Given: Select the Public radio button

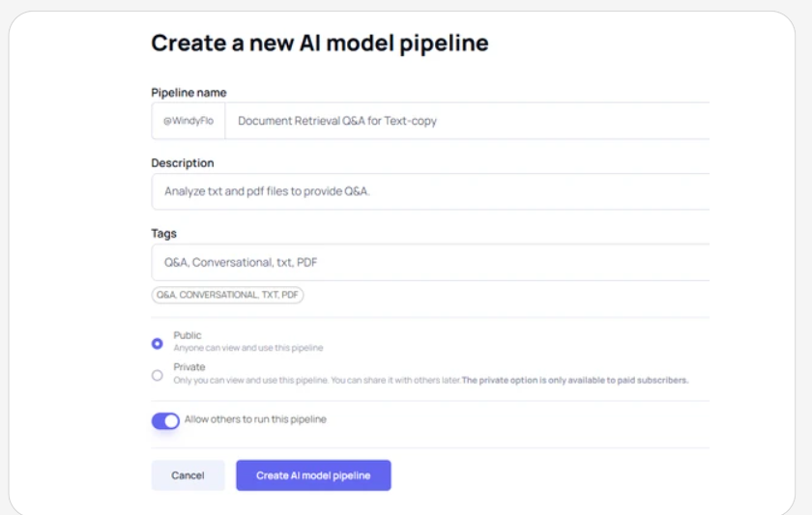Looking at the screenshot, I should (x=158, y=343).
